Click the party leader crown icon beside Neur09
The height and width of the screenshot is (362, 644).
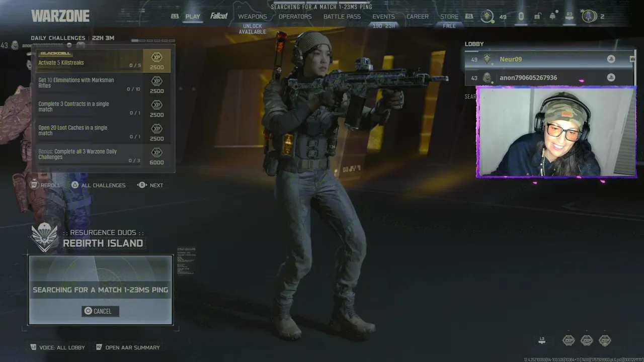pos(632,59)
